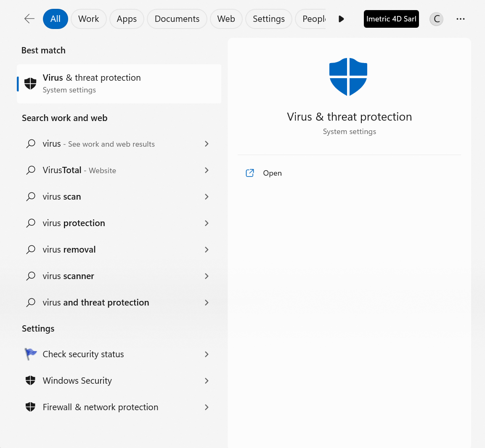Image resolution: width=485 pixels, height=448 pixels.
Task: Click magnifier icon beside VirusTotal
Action: click(31, 170)
